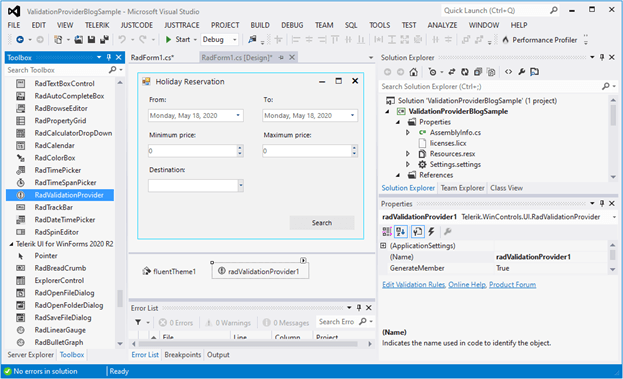The height and width of the screenshot is (379, 623).
Task: Open the From date picker dropdown
Action: [x=238, y=115]
